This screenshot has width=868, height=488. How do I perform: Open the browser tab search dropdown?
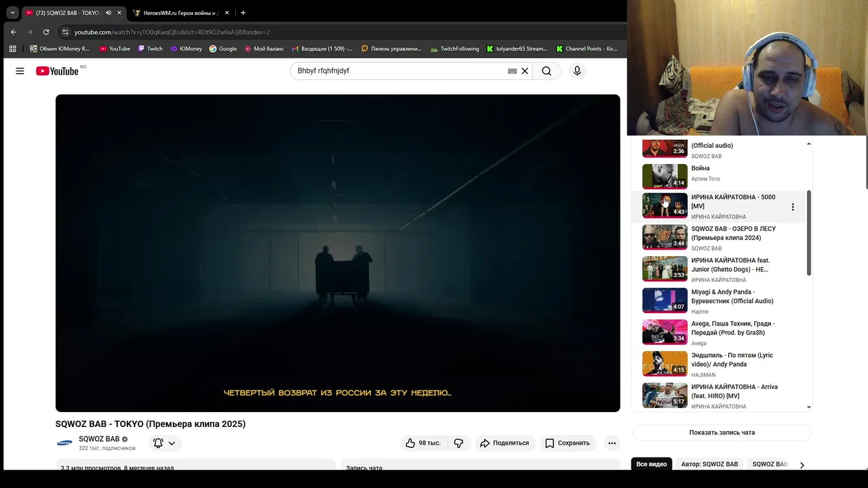(12, 12)
